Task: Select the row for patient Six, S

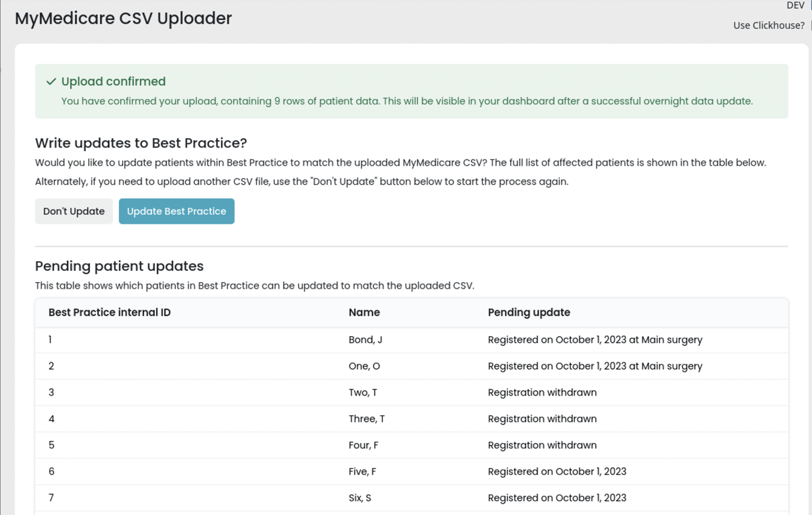Action: point(359,498)
